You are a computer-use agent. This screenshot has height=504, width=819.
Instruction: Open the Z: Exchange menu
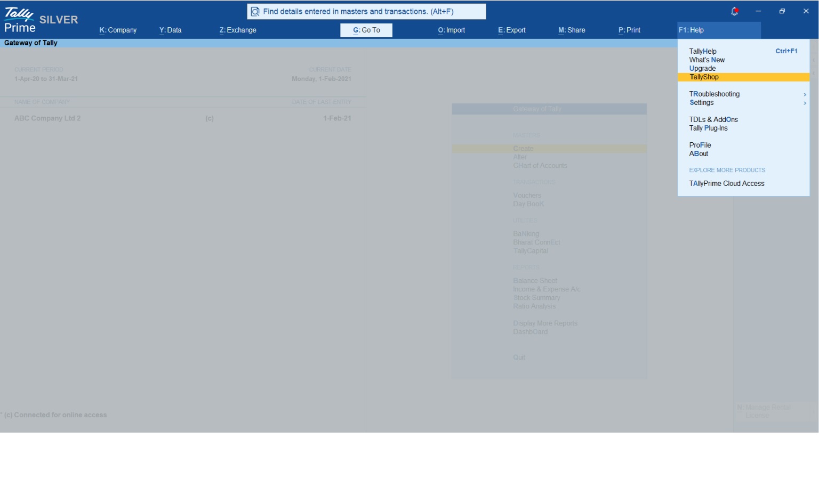pos(238,30)
